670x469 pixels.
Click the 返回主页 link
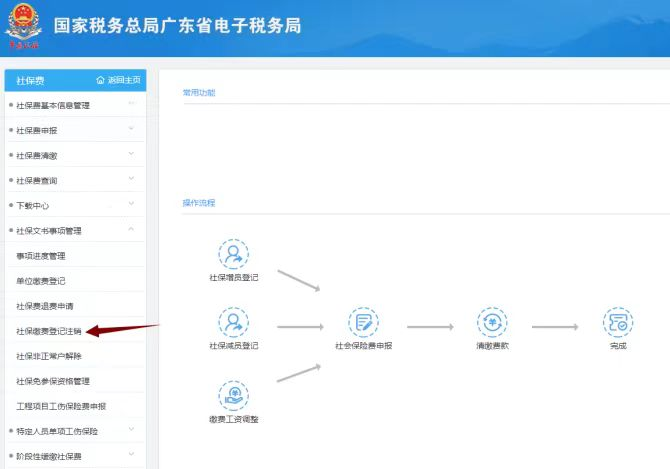124,80
